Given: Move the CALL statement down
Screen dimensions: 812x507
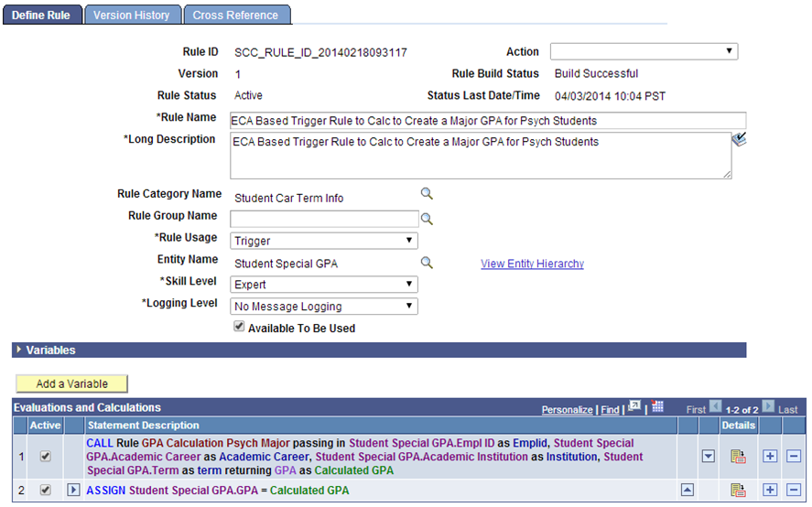Looking at the screenshot, I should coord(709,457).
